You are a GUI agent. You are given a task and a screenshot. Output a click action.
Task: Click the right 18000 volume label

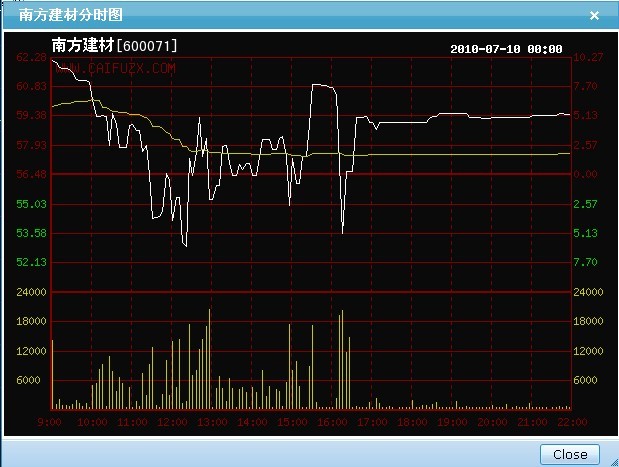pyautogui.click(x=588, y=321)
